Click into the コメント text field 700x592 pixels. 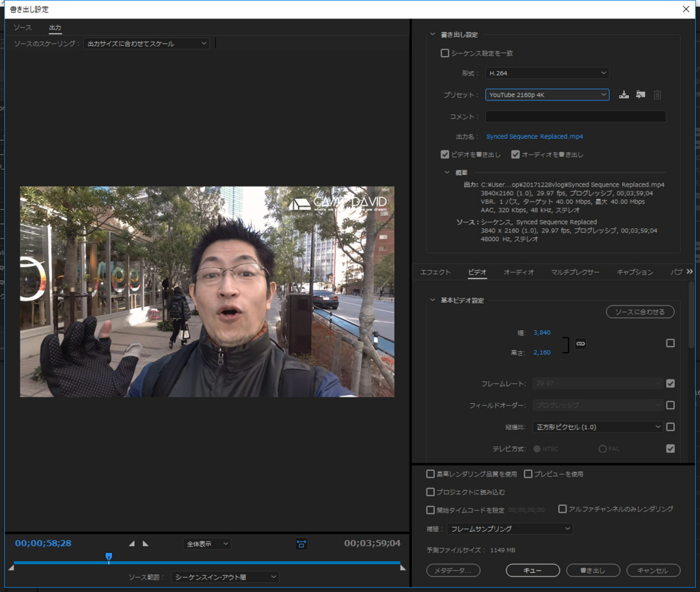576,116
